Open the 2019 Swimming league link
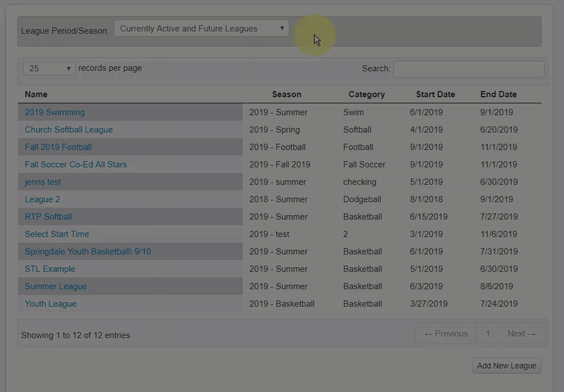The height and width of the screenshot is (392, 564). point(54,112)
